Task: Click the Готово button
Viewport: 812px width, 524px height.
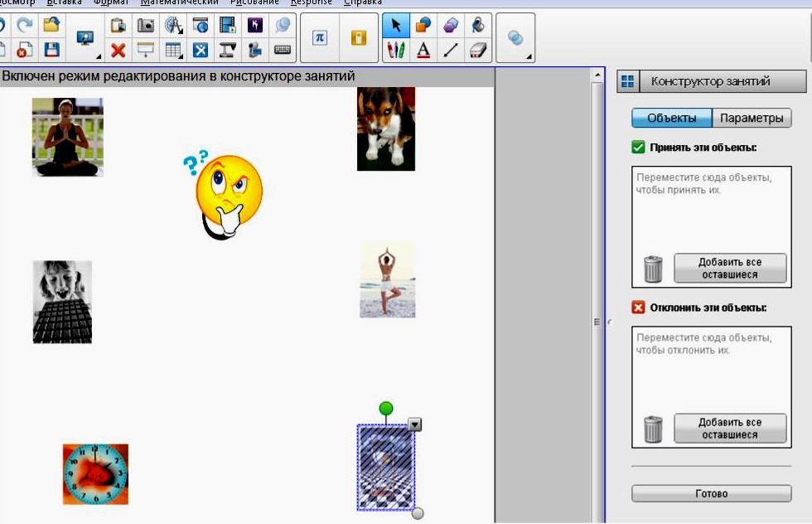Action: pyautogui.click(x=712, y=493)
